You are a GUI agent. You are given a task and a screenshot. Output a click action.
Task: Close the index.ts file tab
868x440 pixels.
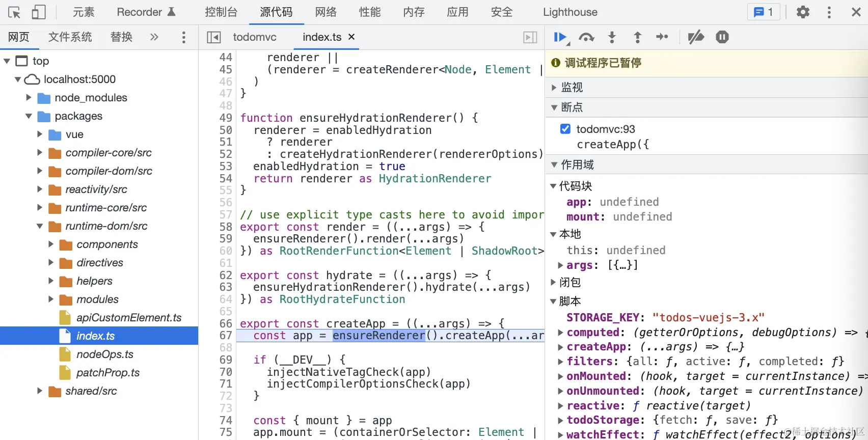351,37
